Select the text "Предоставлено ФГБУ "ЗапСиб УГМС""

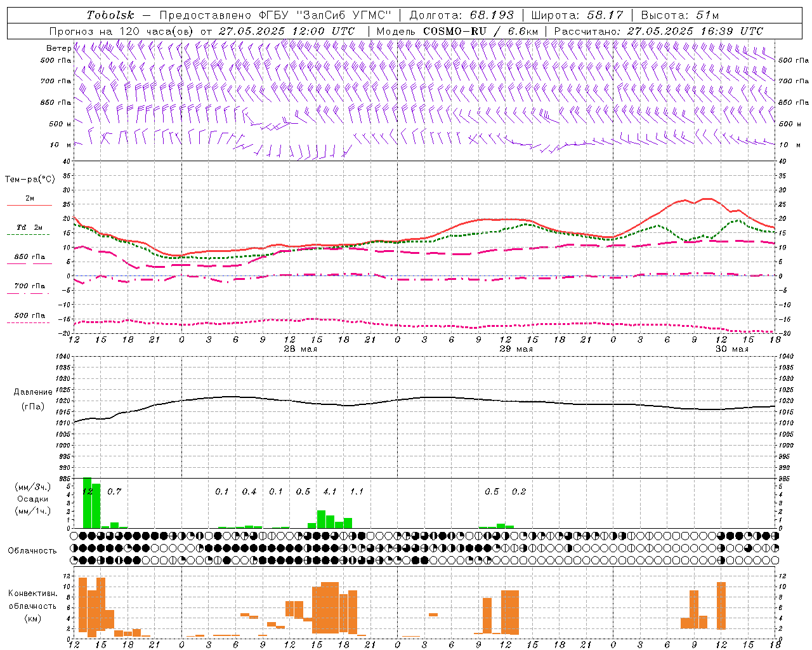(x=275, y=15)
